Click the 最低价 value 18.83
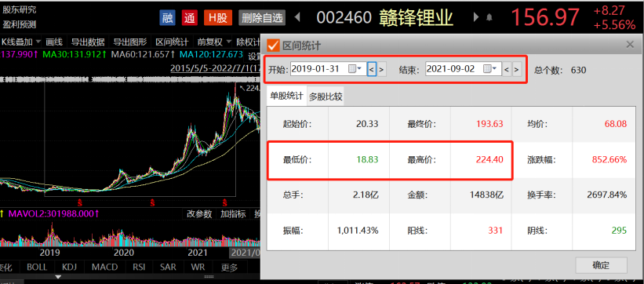 pos(368,159)
